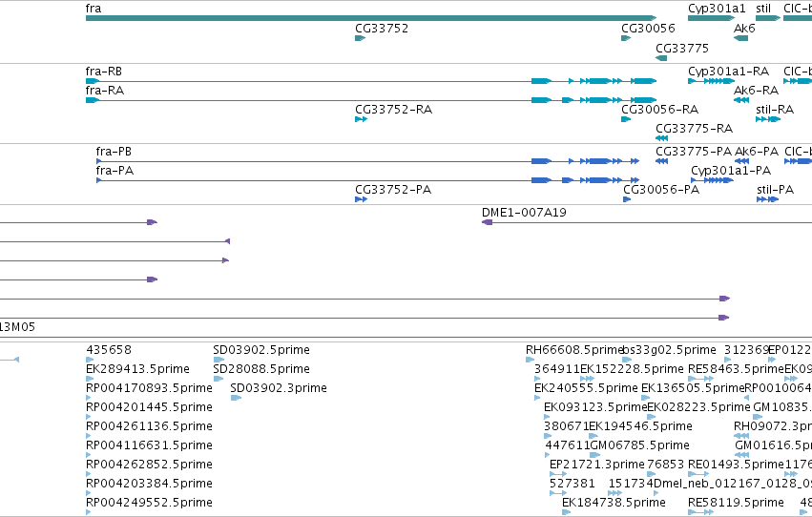Click EST RP004170893.5prime
The width and height of the screenshot is (812, 517).
(149, 388)
